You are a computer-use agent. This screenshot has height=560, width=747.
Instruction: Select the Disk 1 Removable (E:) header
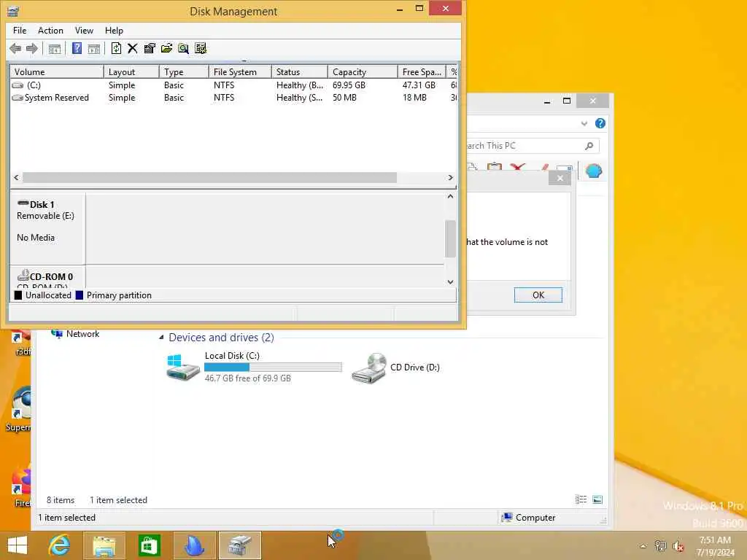(47, 228)
